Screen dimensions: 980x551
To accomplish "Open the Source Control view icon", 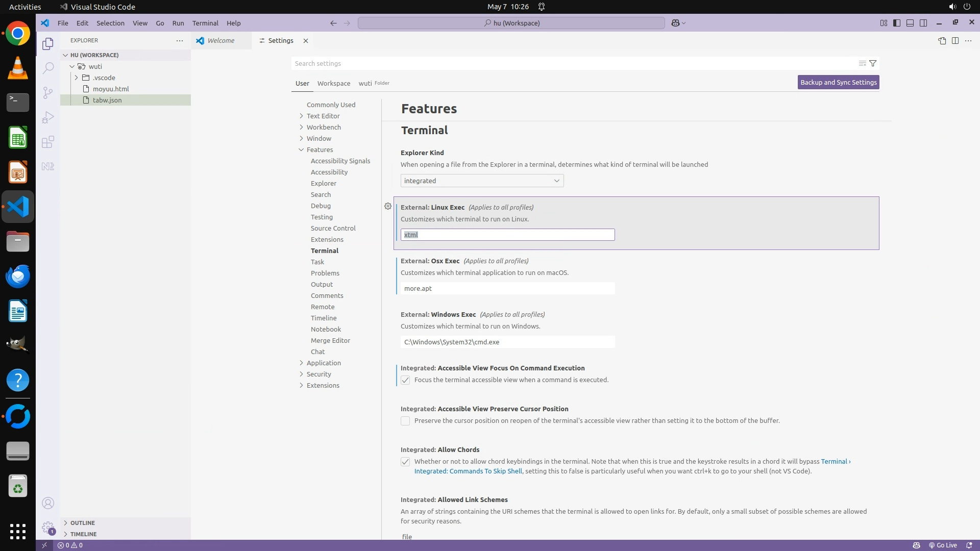I will pos(47,92).
